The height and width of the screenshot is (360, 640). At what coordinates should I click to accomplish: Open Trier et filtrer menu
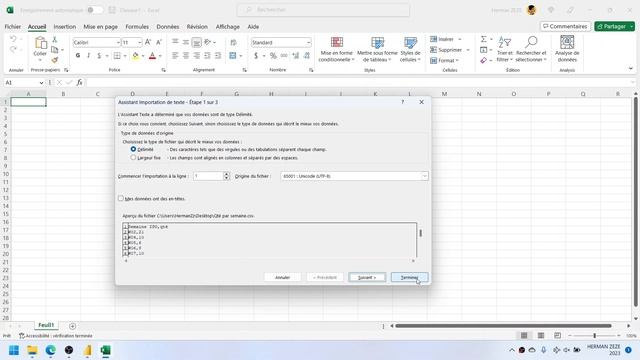504,49
